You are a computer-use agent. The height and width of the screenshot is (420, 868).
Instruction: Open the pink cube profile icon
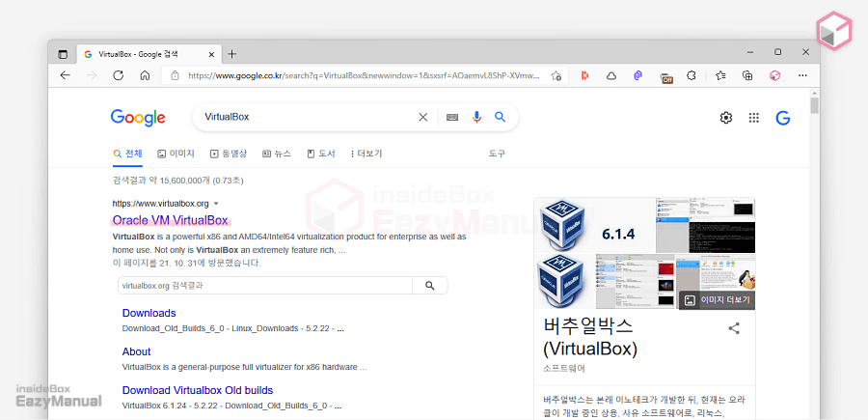coord(775,76)
